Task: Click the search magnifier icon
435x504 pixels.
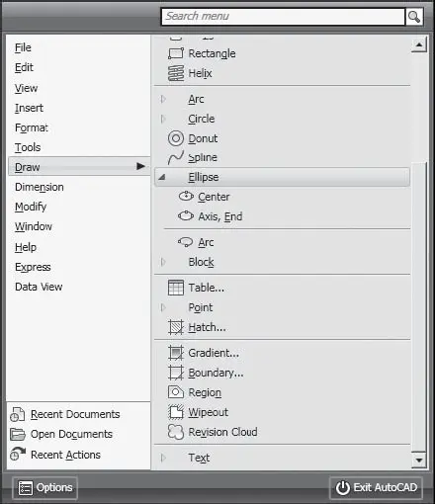Action: pos(414,17)
